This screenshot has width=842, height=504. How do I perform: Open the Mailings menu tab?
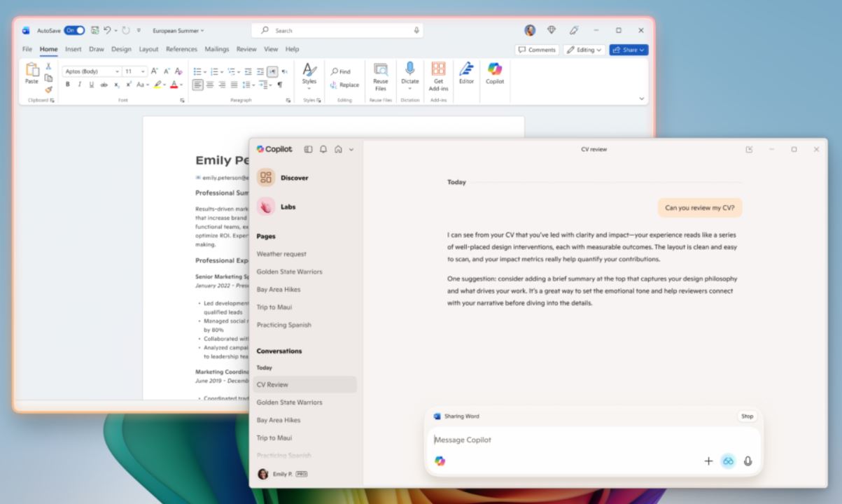pyautogui.click(x=216, y=49)
